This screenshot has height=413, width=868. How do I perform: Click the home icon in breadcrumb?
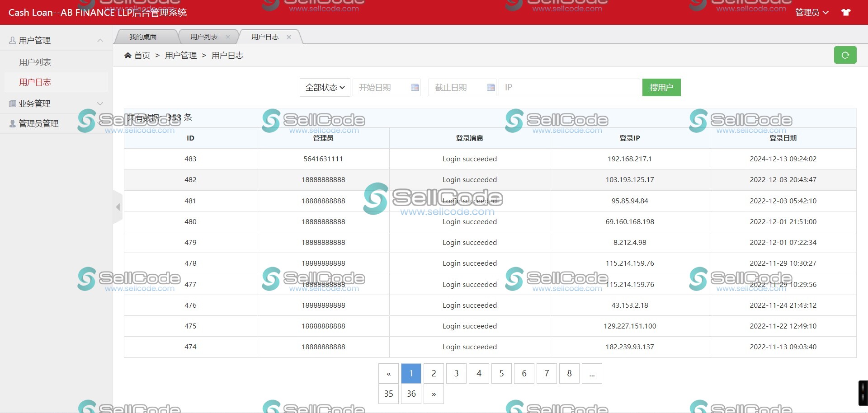pos(128,56)
